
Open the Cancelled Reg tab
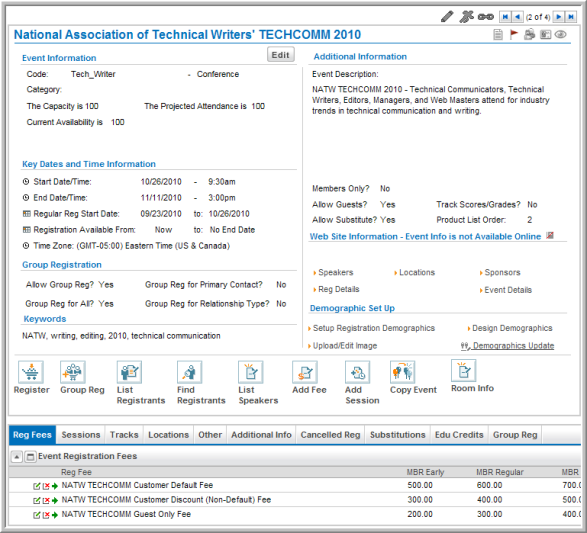coord(330,435)
